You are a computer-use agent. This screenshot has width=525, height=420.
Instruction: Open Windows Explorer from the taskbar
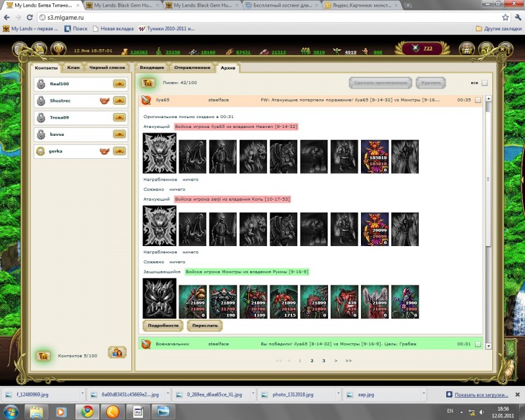coord(36,411)
